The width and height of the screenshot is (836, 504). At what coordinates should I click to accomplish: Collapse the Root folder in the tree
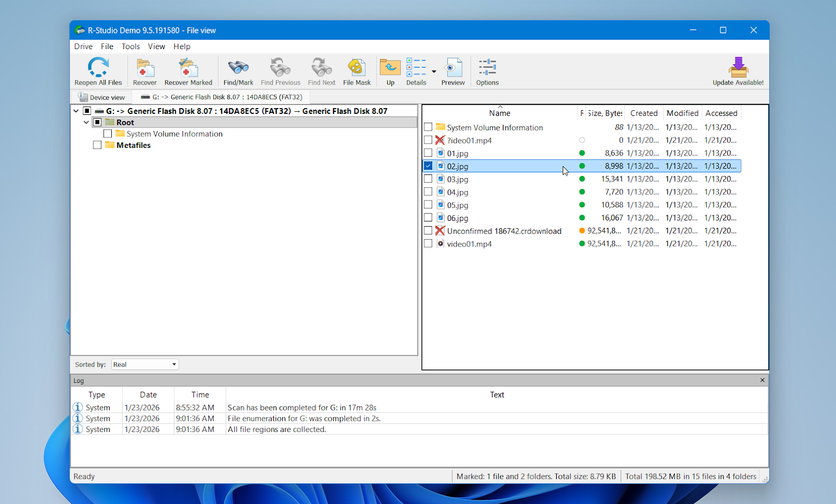point(86,122)
